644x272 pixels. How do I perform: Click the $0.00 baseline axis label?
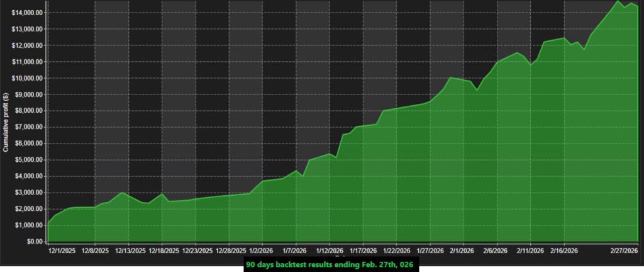click(33, 242)
